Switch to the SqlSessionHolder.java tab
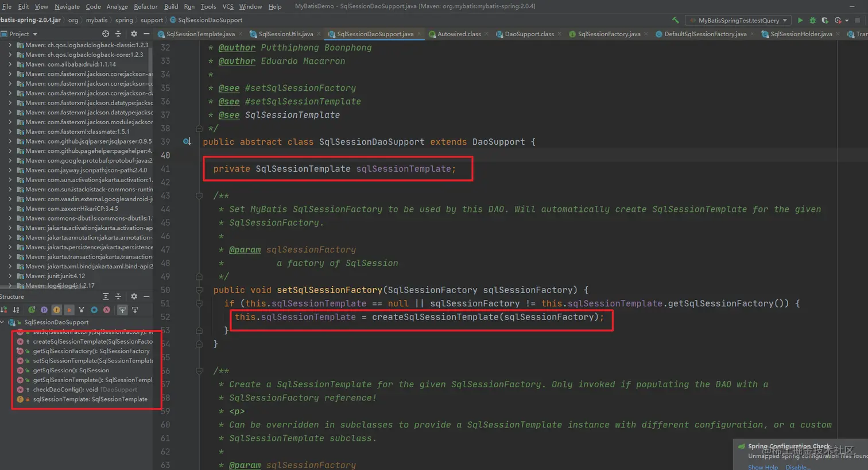 801,34
